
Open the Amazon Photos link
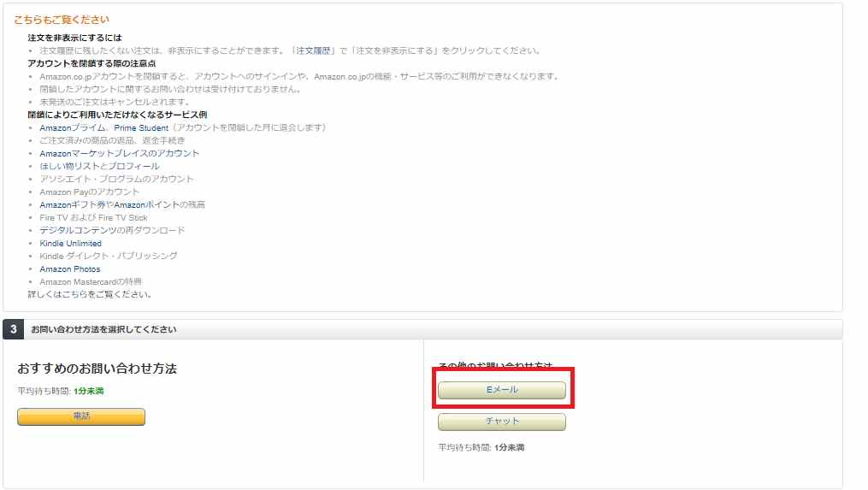[69, 269]
